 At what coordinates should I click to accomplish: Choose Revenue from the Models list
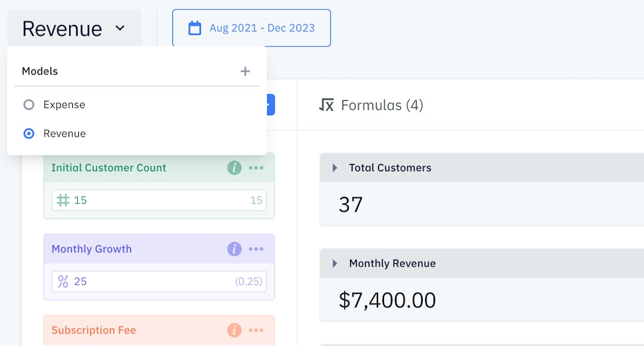[64, 134]
